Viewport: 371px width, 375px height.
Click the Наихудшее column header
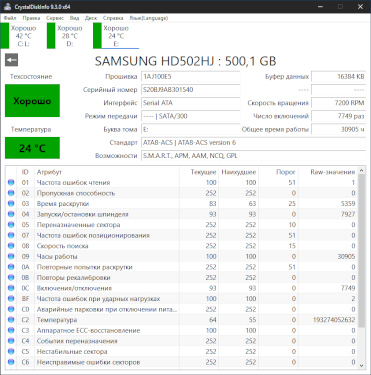pyautogui.click(x=239, y=172)
